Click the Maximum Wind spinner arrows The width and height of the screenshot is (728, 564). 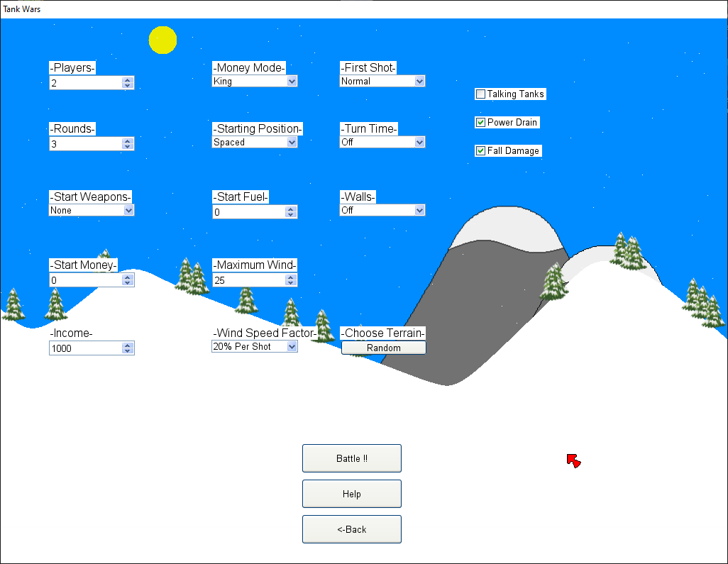(290, 280)
